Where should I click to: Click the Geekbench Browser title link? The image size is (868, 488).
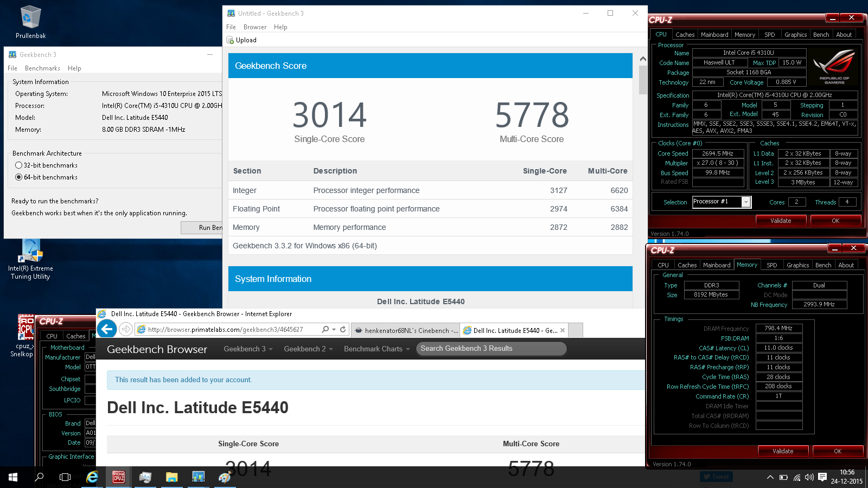click(x=157, y=349)
